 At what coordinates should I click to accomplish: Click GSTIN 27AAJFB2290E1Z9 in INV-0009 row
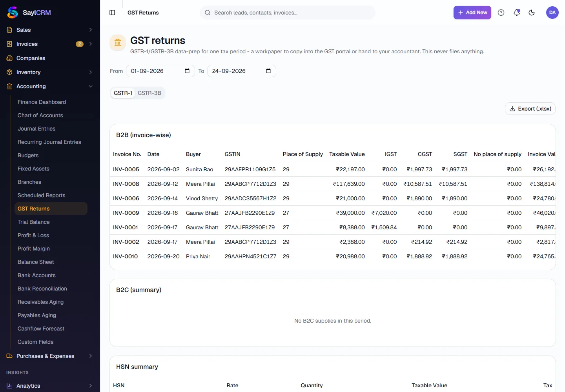pyautogui.click(x=250, y=213)
